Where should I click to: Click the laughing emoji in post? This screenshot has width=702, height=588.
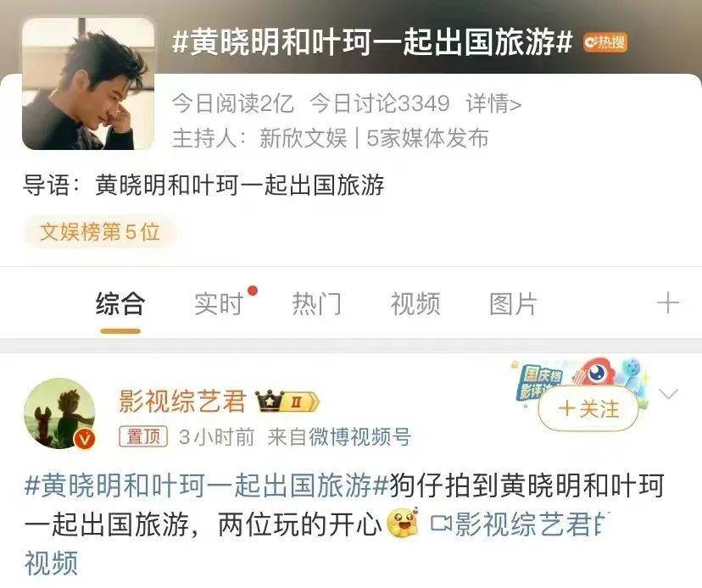point(403,523)
